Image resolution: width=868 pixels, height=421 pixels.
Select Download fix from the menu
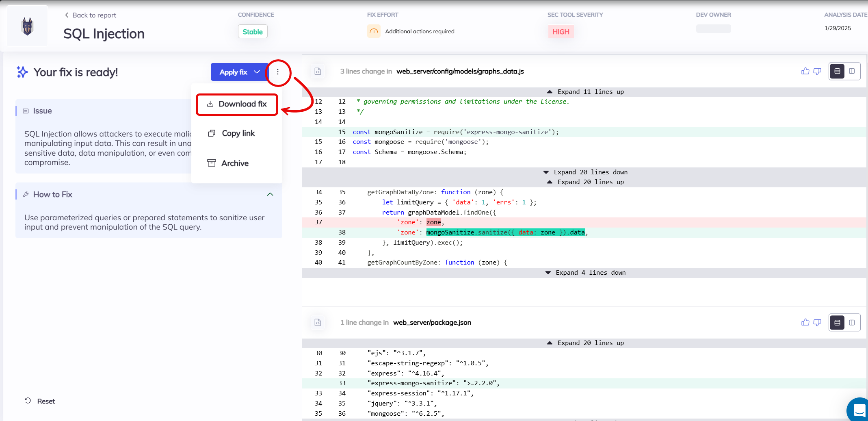[237, 104]
